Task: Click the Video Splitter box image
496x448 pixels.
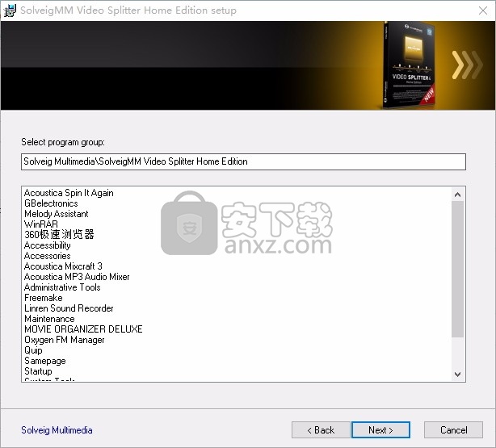Action: 410,65
